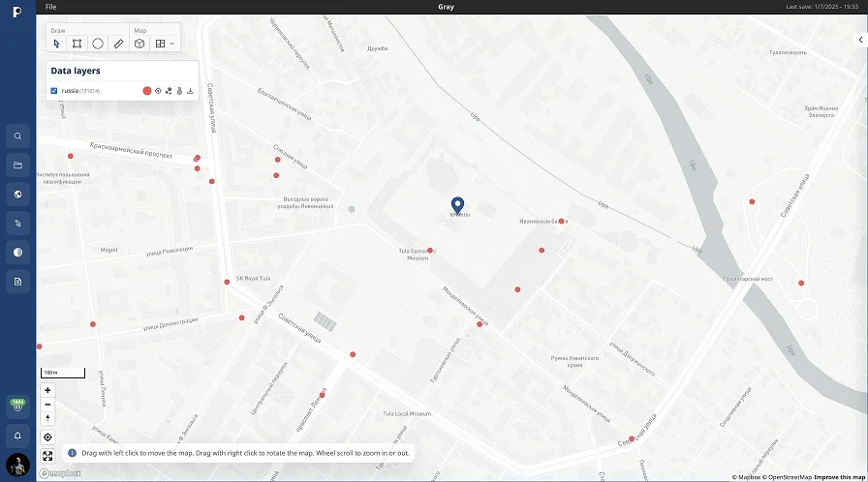The width and height of the screenshot is (868, 482).
Task: Click the heatmap thermometer icon for russia
Action: [179, 91]
